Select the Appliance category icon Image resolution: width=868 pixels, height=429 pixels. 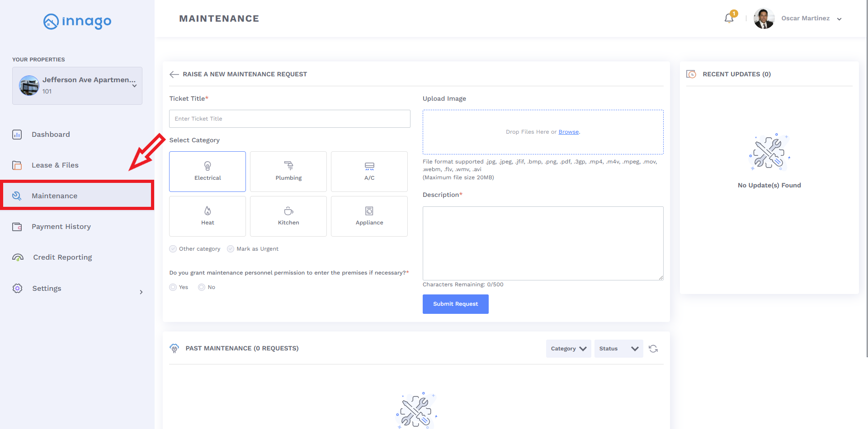[369, 211]
